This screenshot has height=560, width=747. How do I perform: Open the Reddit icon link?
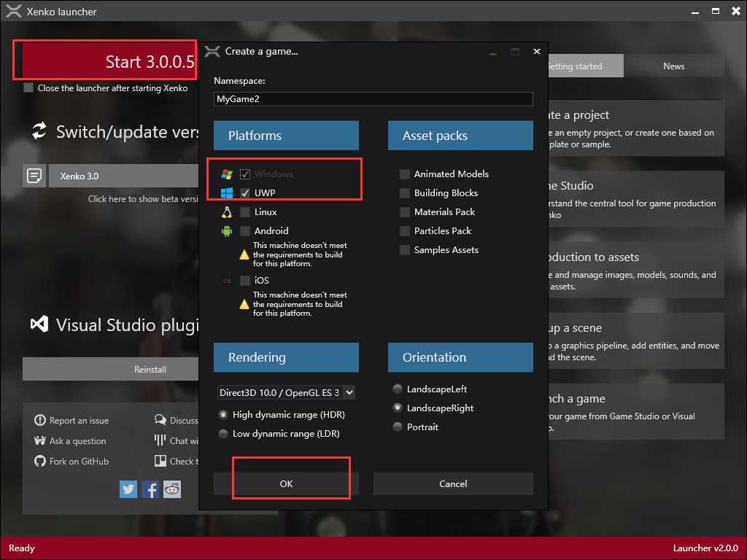tap(172, 489)
